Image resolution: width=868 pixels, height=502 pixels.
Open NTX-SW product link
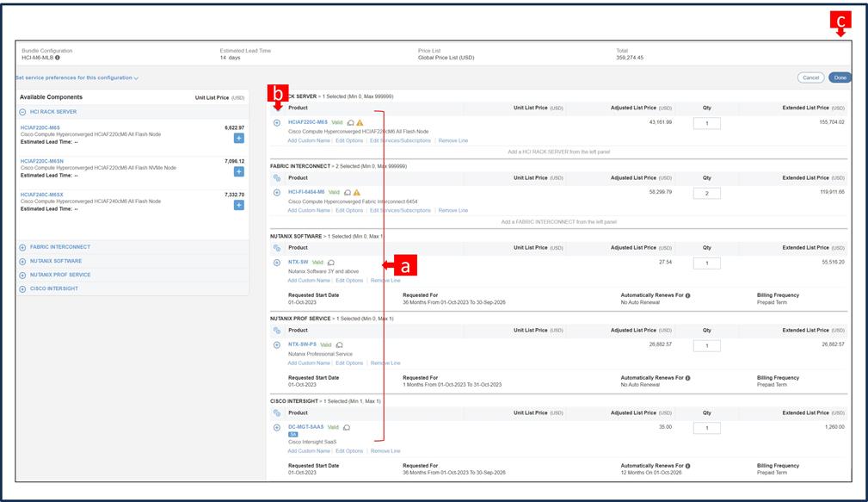pos(298,262)
